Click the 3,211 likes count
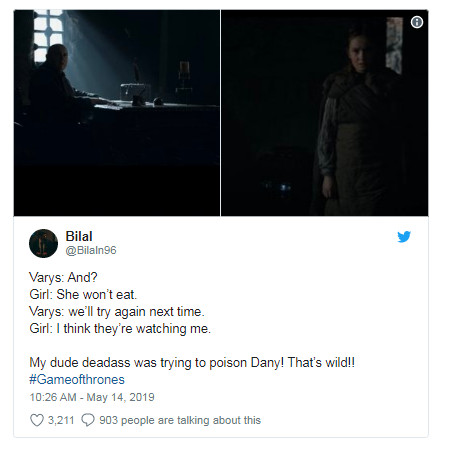Screen dimensions: 454x451 tap(61, 420)
